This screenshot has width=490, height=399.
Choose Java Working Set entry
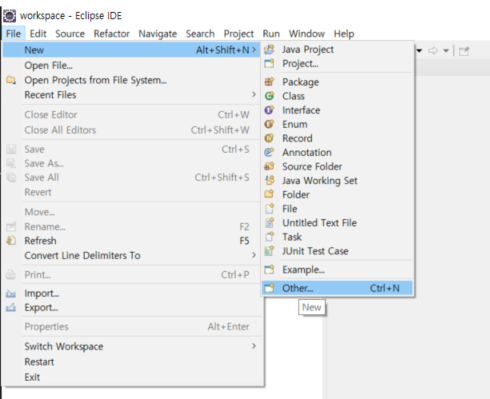[x=337, y=180]
